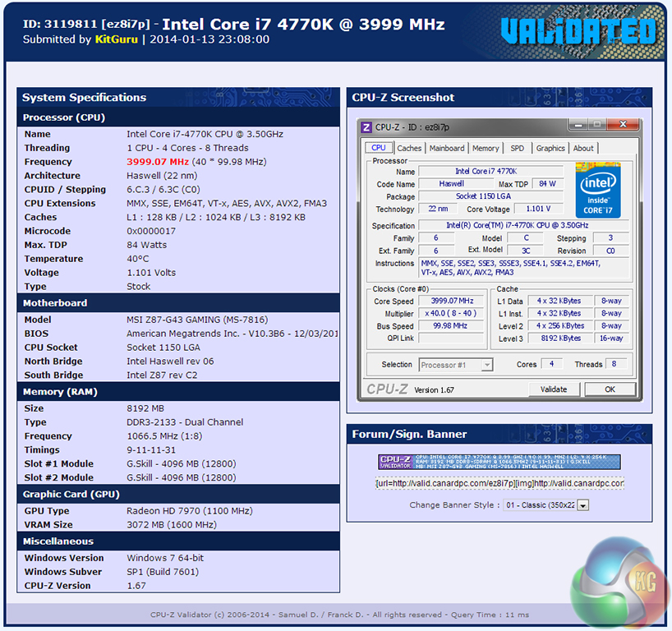Click the Level 3 8192 KBytes field

[x=561, y=339]
